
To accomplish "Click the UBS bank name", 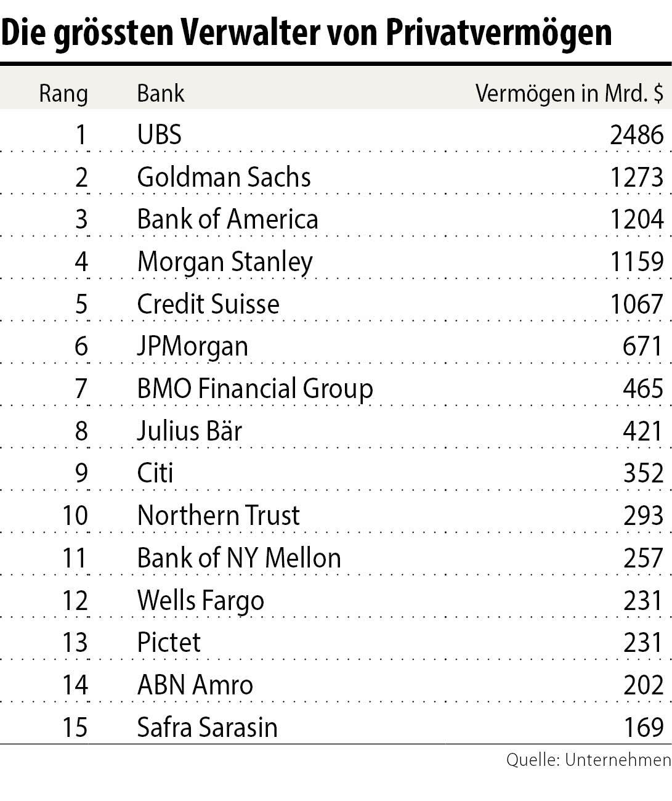I will click(159, 135).
